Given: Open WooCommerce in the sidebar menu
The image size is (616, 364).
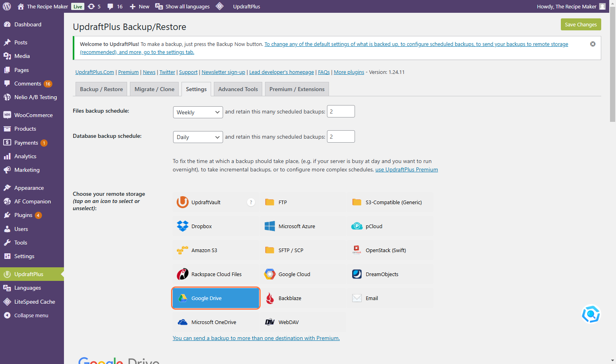Looking at the screenshot, I should [32, 115].
